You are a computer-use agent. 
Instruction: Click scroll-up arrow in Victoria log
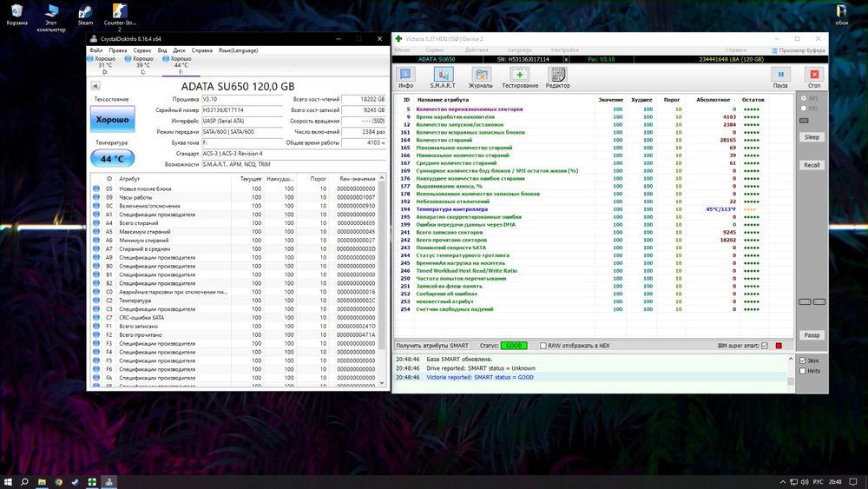pyautogui.click(x=791, y=359)
